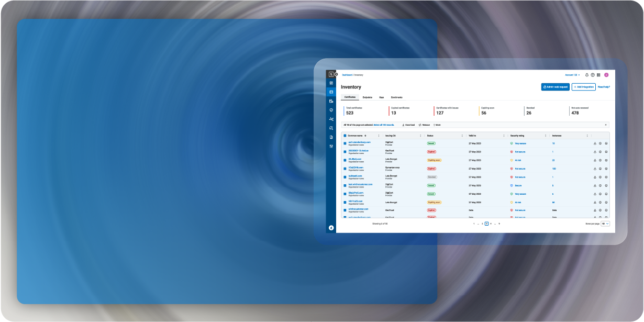Switch to the Keys tab

(382, 97)
